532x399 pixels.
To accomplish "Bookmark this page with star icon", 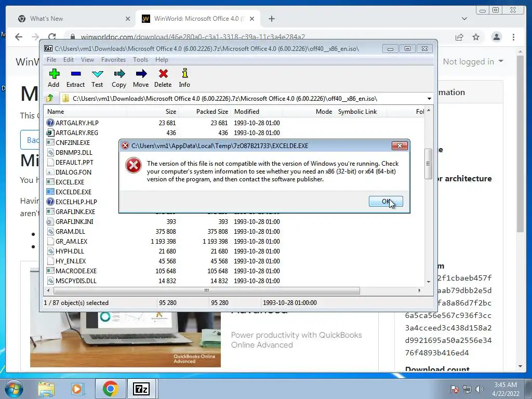I will 476,37.
